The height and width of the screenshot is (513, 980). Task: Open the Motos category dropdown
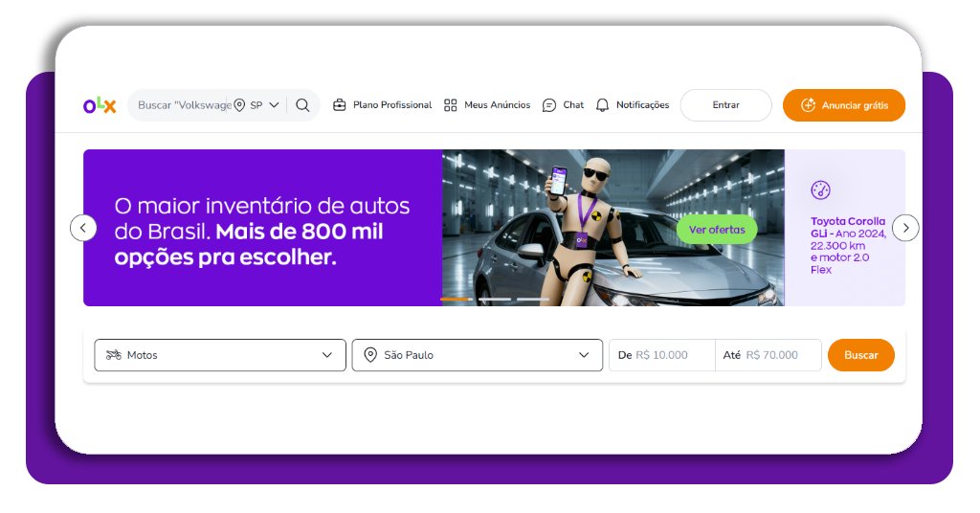(x=220, y=355)
